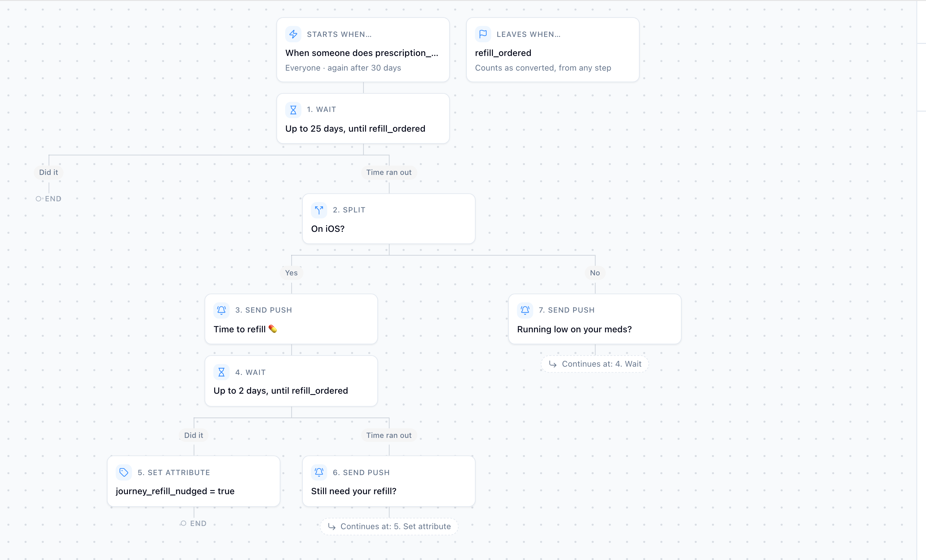Click the bell icon on step 6 Send Push
The width and height of the screenshot is (926, 560).
(319, 473)
